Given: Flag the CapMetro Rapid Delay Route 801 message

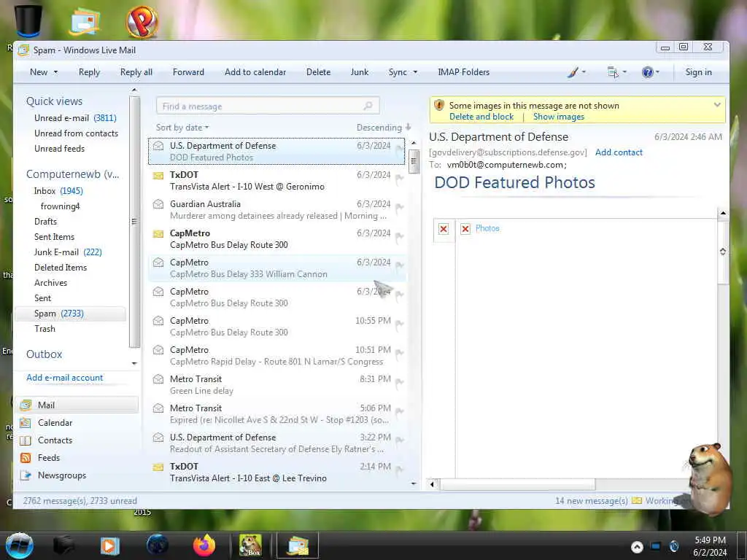Looking at the screenshot, I should click(399, 354).
